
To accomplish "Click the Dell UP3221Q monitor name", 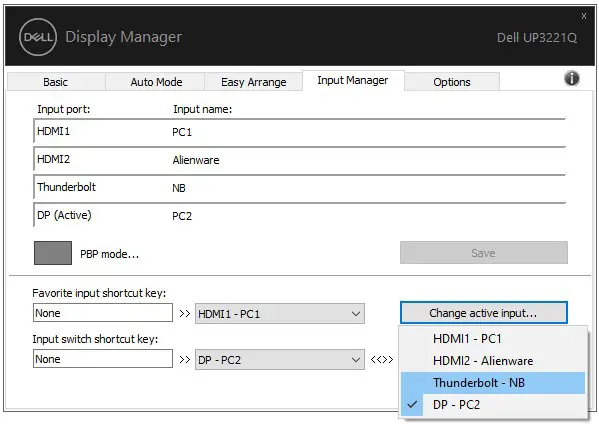I will click(x=537, y=37).
